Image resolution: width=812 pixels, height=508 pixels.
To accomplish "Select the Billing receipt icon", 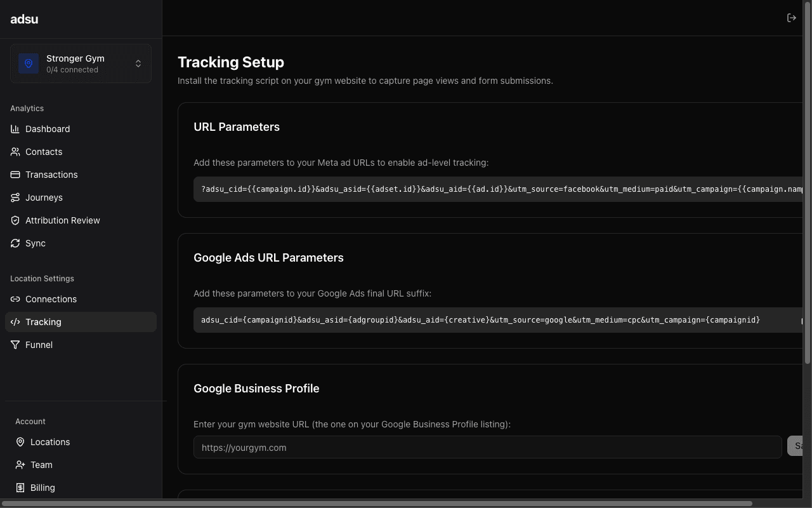I will [x=20, y=488].
